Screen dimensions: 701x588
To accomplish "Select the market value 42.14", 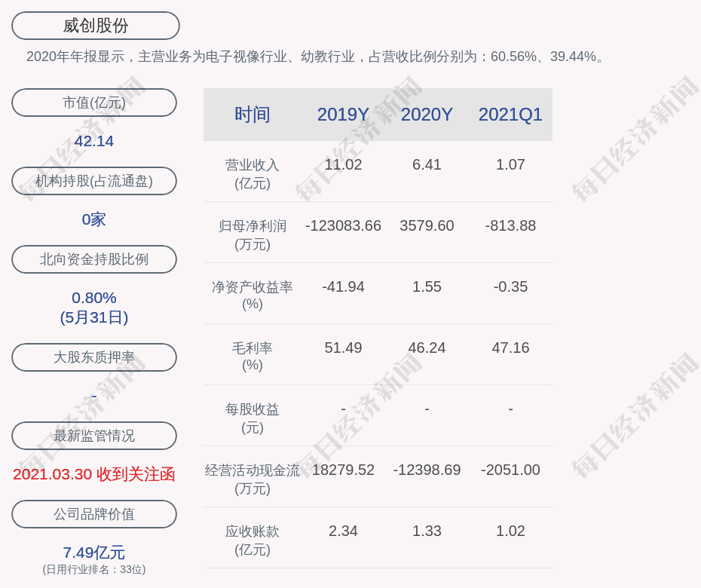I will click(x=94, y=141).
